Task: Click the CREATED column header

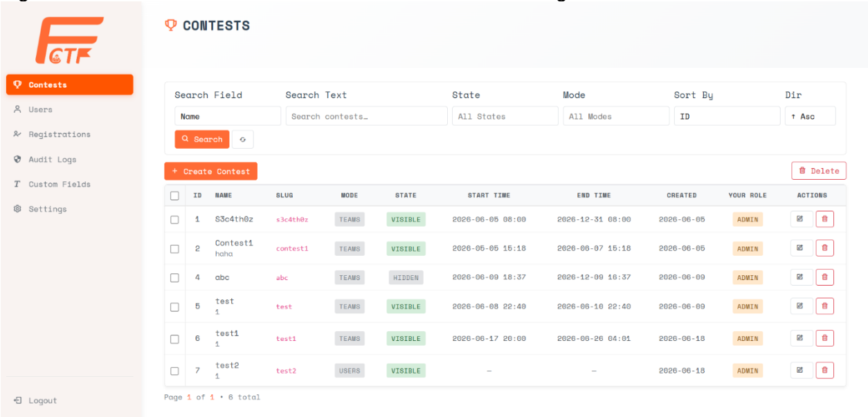Action: [x=682, y=195]
